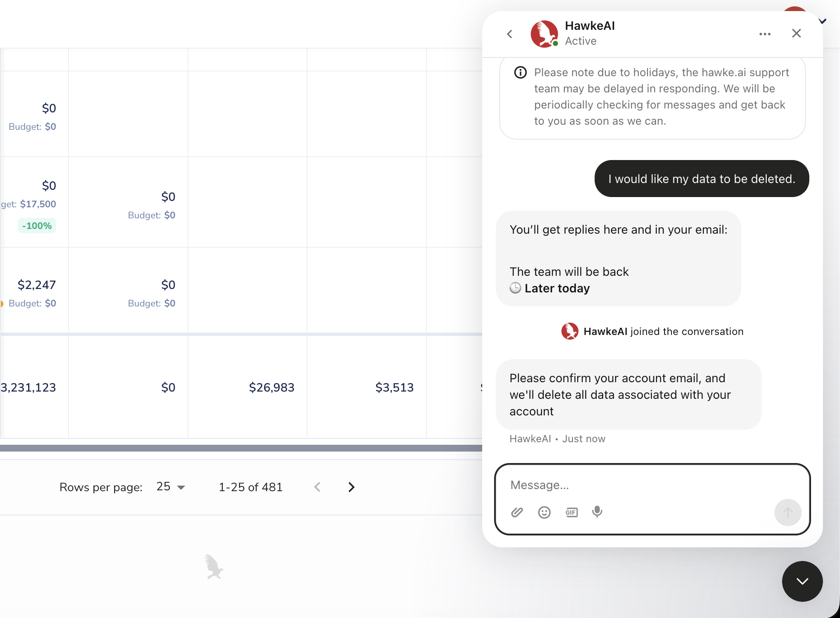Image resolution: width=840 pixels, height=618 pixels.
Task: Click the holiday notice info icon
Action: pos(520,72)
